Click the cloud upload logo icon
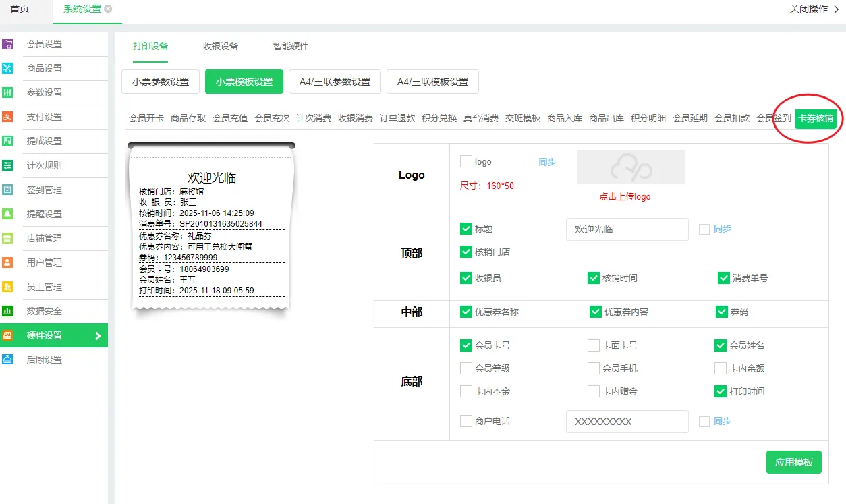The height and width of the screenshot is (504, 846). point(631,167)
